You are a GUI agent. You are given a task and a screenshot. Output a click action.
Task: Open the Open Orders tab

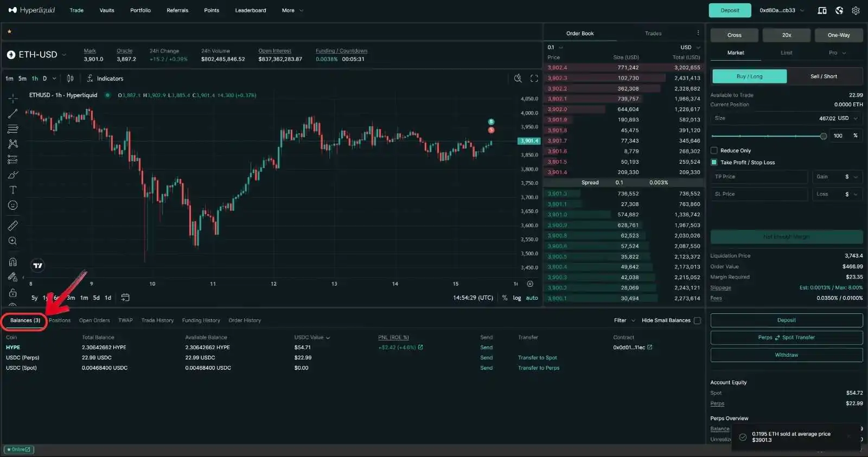click(94, 320)
